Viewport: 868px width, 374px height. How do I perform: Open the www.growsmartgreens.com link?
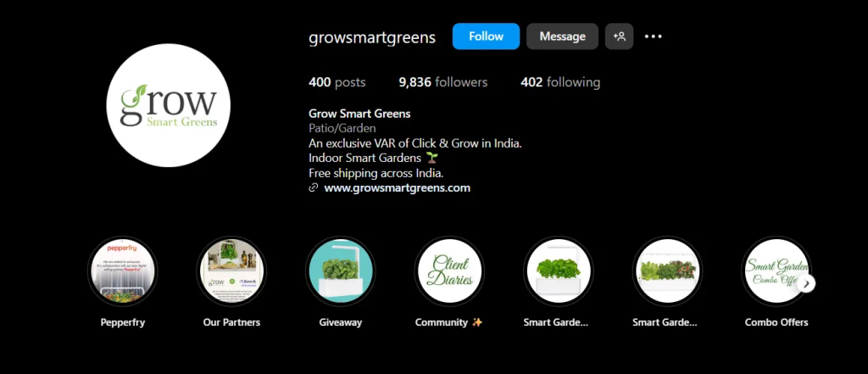(x=397, y=187)
